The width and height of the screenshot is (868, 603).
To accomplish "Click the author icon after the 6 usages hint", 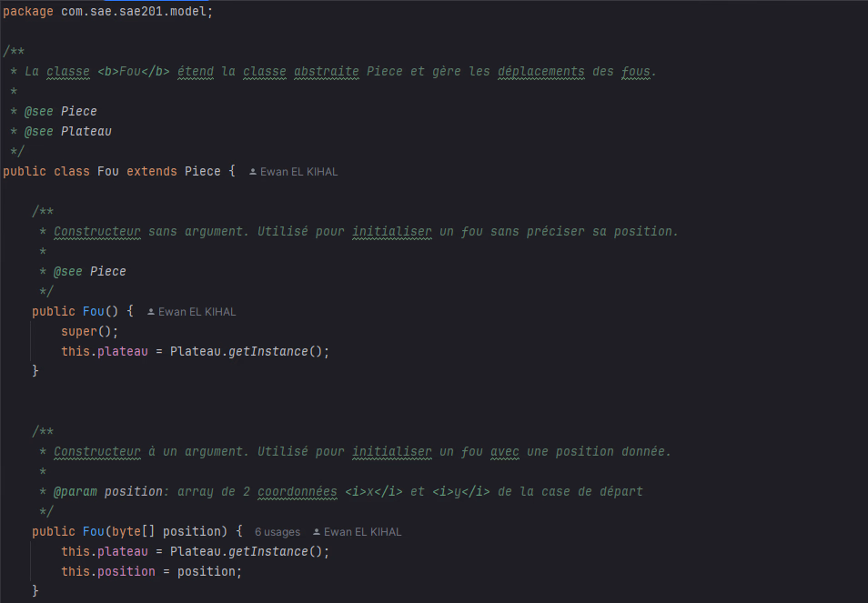I will (317, 532).
